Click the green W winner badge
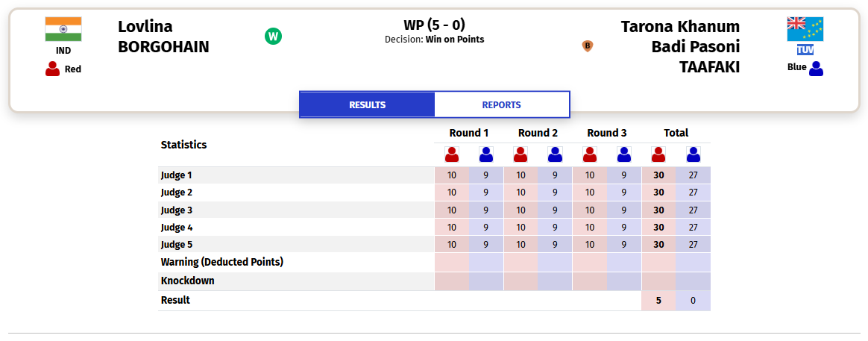 click(x=273, y=37)
